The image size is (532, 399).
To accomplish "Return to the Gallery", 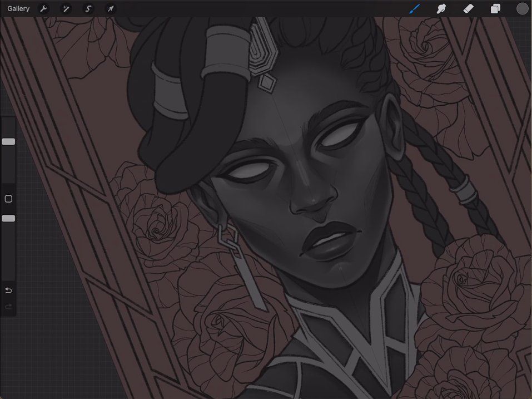I will click(x=18, y=8).
